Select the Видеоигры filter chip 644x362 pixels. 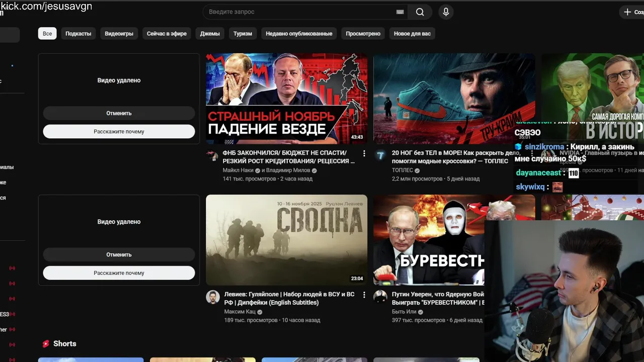119,34
